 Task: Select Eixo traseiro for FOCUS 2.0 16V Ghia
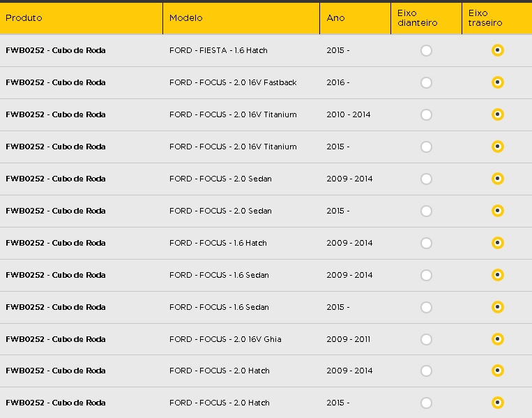click(497, 339)
